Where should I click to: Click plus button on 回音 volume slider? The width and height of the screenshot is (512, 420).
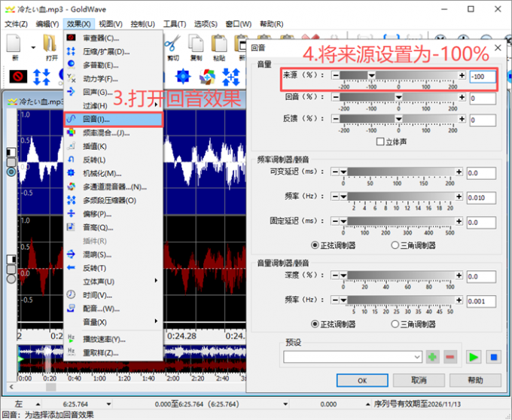462,97
